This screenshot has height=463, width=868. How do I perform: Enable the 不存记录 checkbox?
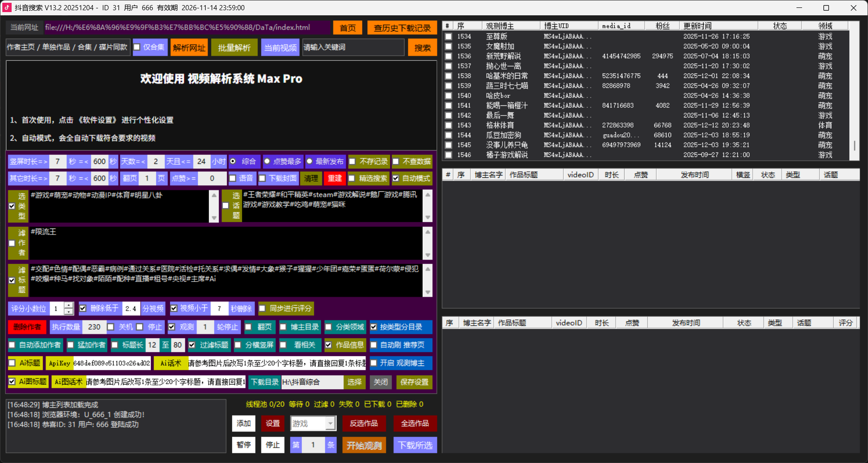click(352, 161)
